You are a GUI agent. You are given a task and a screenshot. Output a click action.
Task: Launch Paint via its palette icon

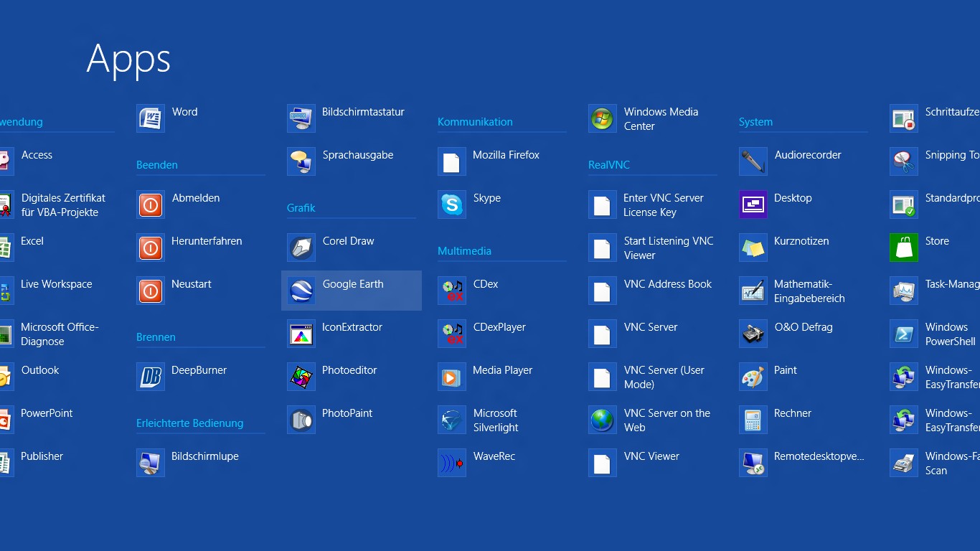753,377
